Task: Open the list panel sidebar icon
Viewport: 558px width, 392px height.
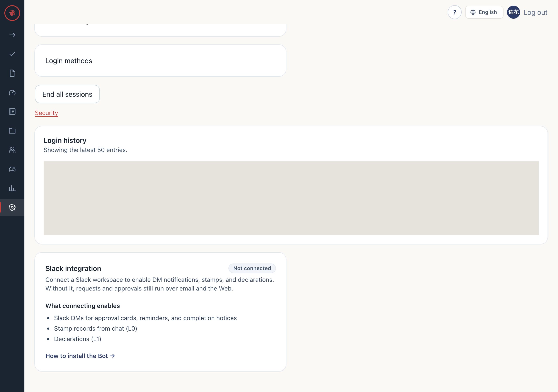Action: click(12, 112)
